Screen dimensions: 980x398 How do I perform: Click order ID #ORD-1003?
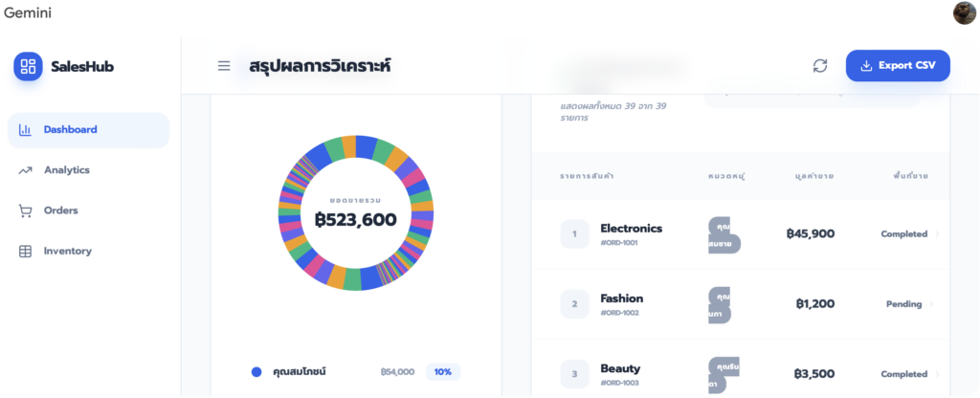click(x=619, y=383)
